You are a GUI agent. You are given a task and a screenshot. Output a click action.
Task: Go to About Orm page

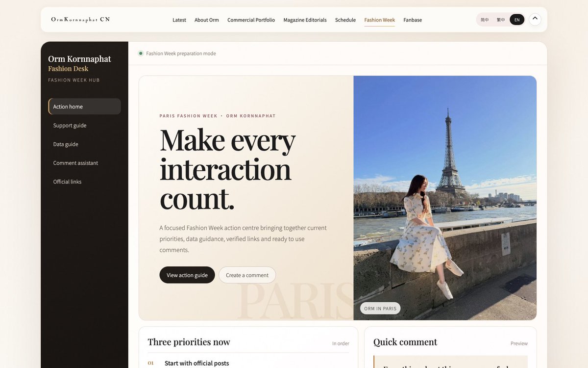pos(207,20)
